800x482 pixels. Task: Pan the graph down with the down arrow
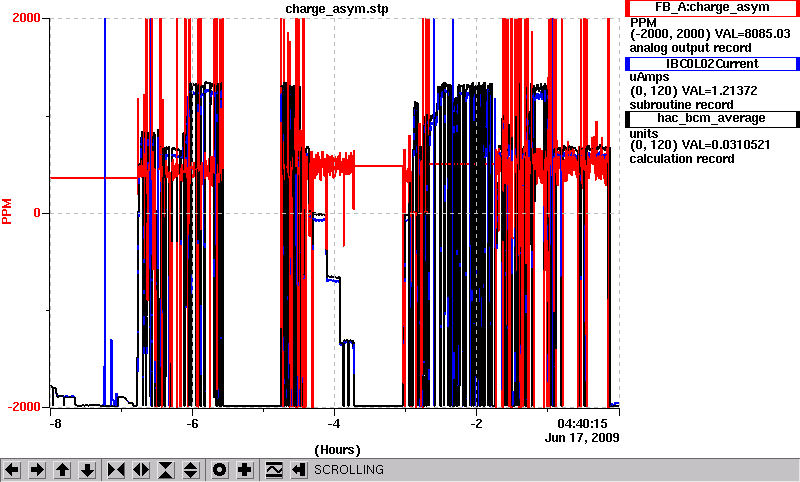[x=87, y=470]
